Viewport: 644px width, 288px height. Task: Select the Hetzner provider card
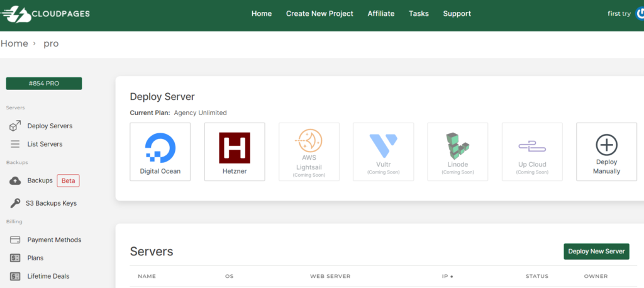pyautogui.click(x=235, y=152)
